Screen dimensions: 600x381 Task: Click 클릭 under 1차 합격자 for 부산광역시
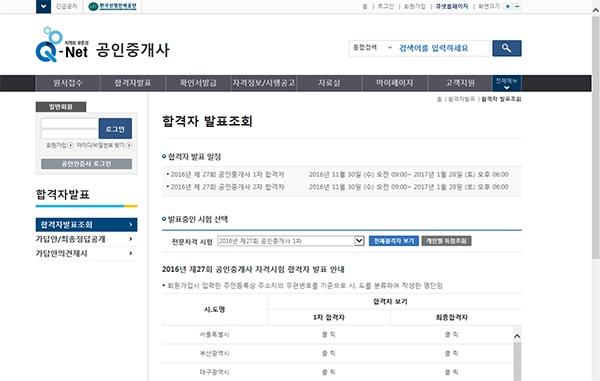coord(329,353)
